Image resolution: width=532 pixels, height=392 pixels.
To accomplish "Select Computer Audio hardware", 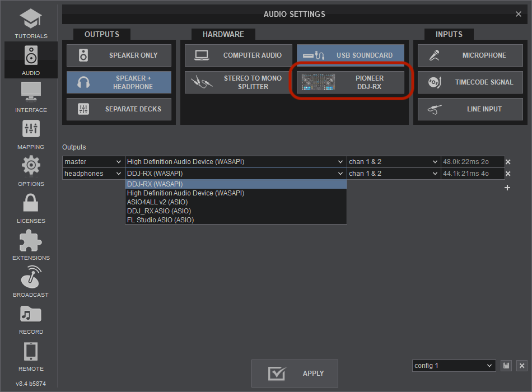I will 239,55.
